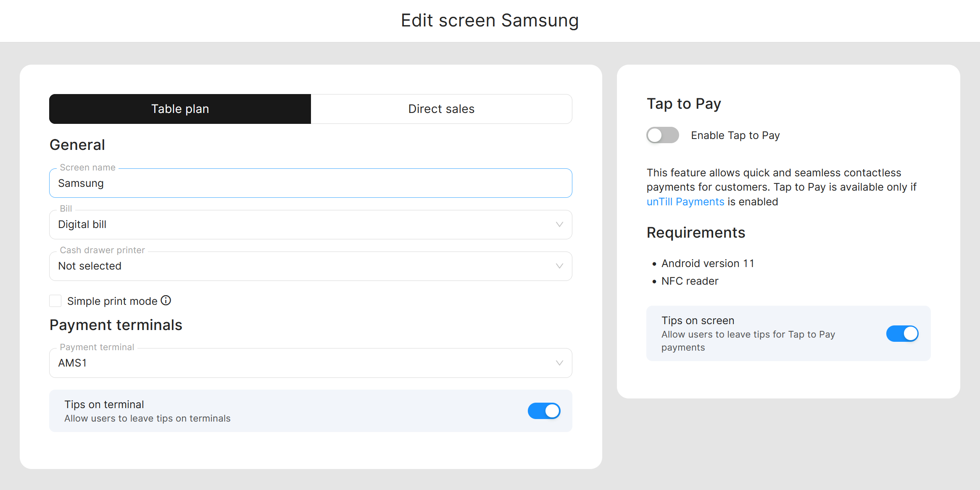This screenshot has width=980, height=490.
Task: Click the Edit screen Samsung page title
Action: pos(490,21)
